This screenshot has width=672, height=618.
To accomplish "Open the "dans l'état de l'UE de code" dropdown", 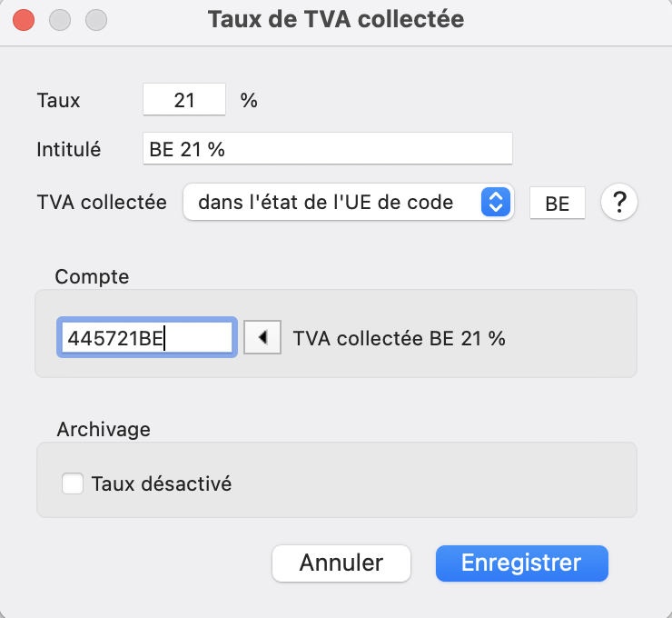I will click(349, 202).
